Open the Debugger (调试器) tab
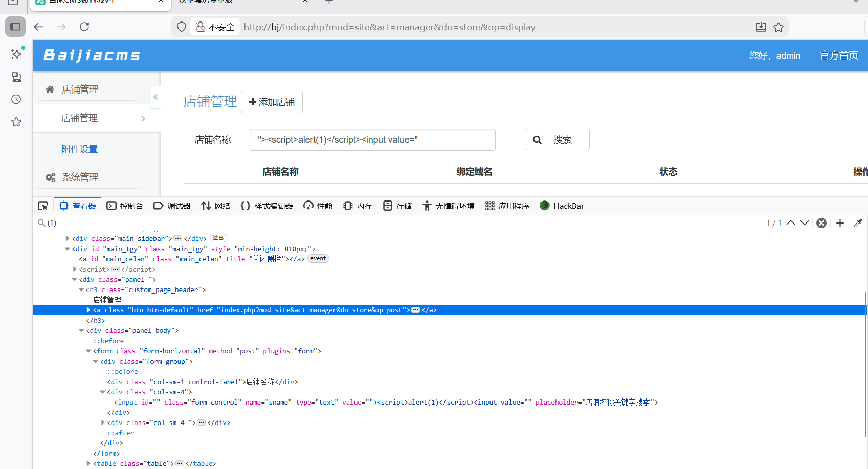 (x=172, y=206)
